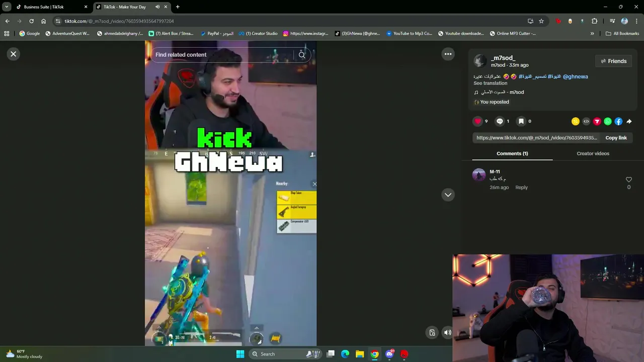Click the comment bubble icon

pos(500,121)
